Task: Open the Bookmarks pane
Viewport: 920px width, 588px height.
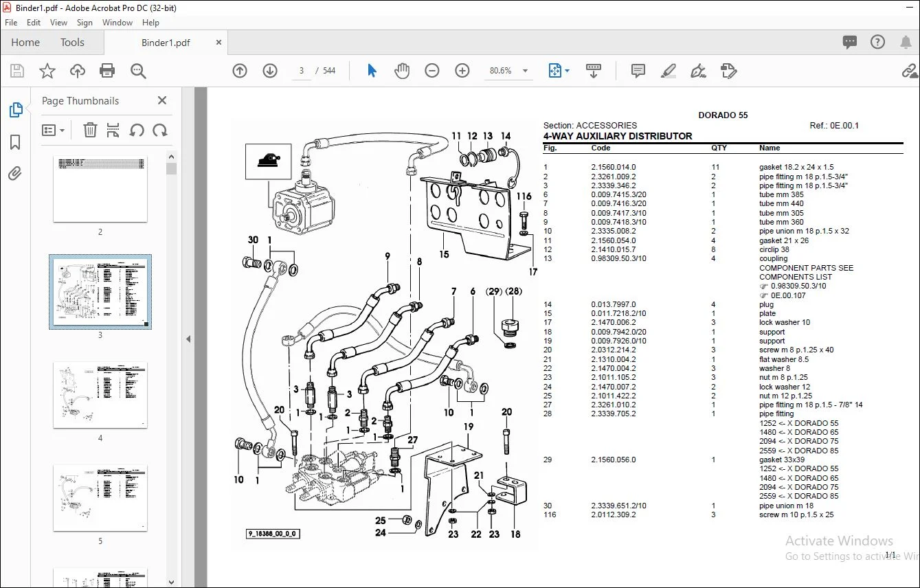Action: (x=15, y=142)
